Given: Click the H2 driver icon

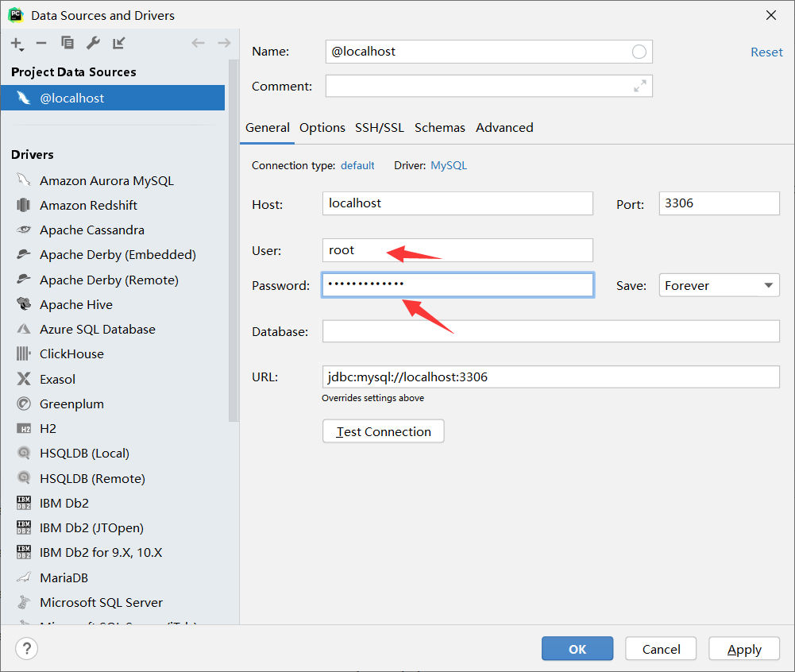Looking at the screenshot, I should coord(23,429).
